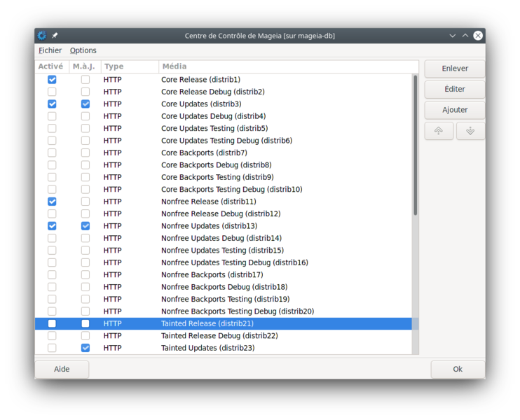
Task: Select row Nonfree Release Debug (distrib12)
Action: (224, 213)
